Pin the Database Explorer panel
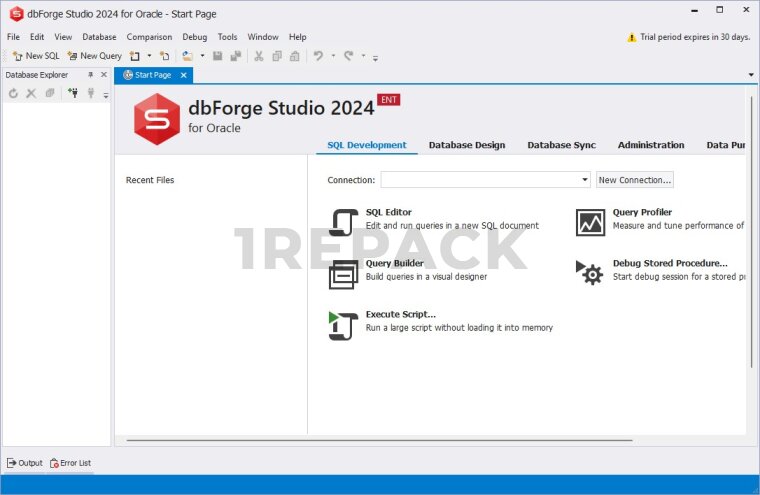The height and width of the screenshot is (495, 760). pyautogui.click(x=90, y=75)
